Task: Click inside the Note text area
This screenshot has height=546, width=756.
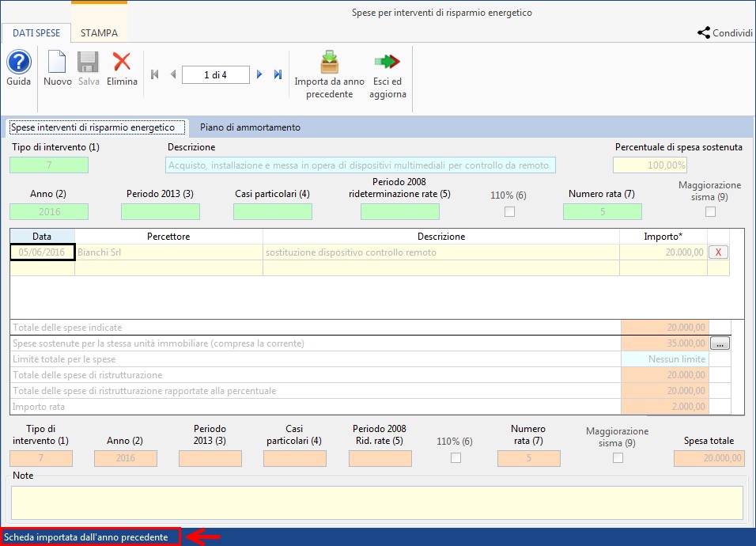Action: coord(377,503)
